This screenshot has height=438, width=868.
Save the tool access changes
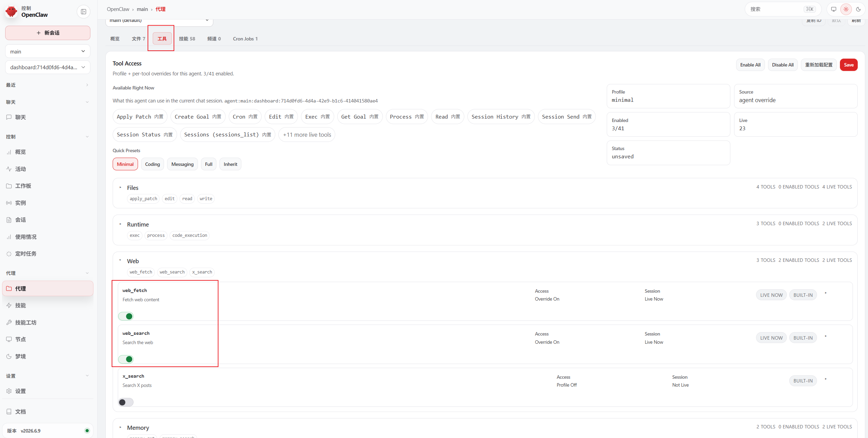pyautogui.click(x=848, y=65)
